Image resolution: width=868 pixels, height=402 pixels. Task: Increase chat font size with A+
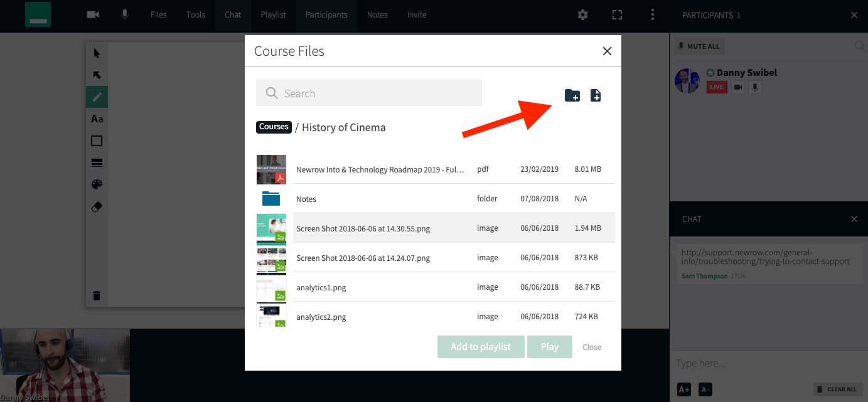[x=683, y=389]
